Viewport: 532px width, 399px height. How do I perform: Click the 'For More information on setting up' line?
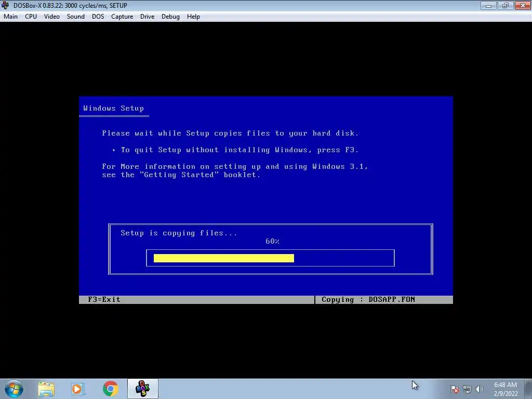click(235, 166)
